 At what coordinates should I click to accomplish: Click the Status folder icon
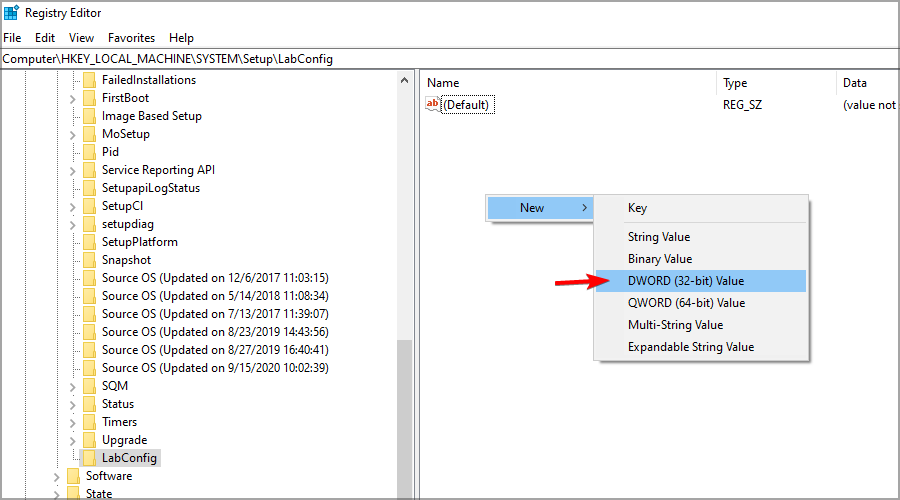pyautogui.click(x=89, y=404)
